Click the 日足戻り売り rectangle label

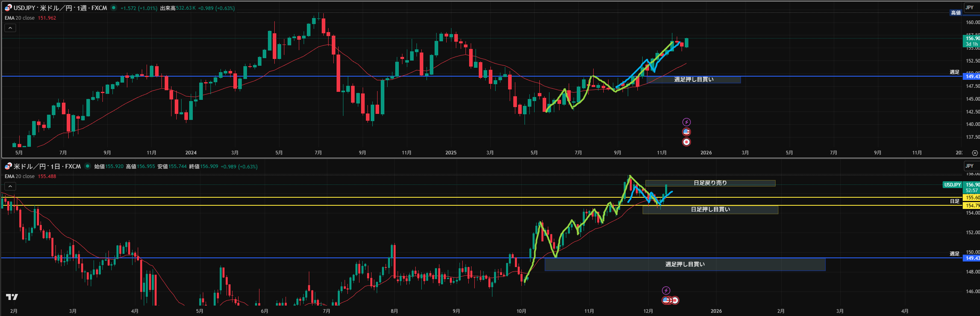click(710, 183)
